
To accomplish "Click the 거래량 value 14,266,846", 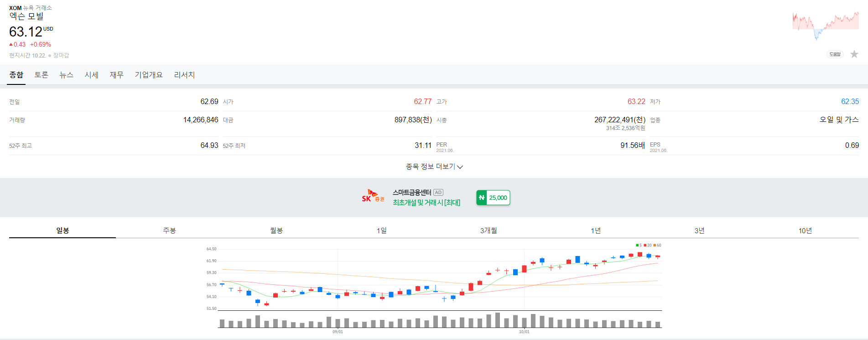I will (x=201, y=120).
